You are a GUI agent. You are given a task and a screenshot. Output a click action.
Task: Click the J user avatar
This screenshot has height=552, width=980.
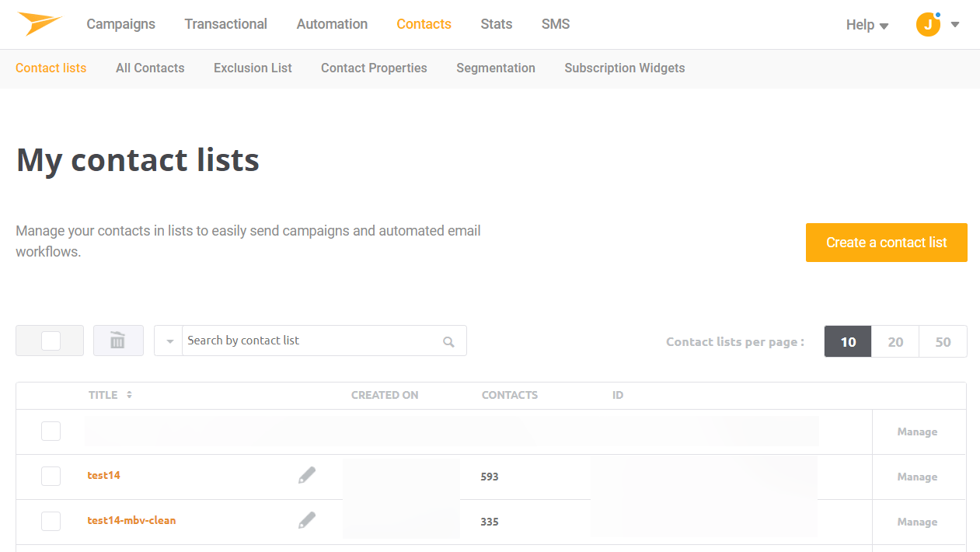tap(928, 24)
